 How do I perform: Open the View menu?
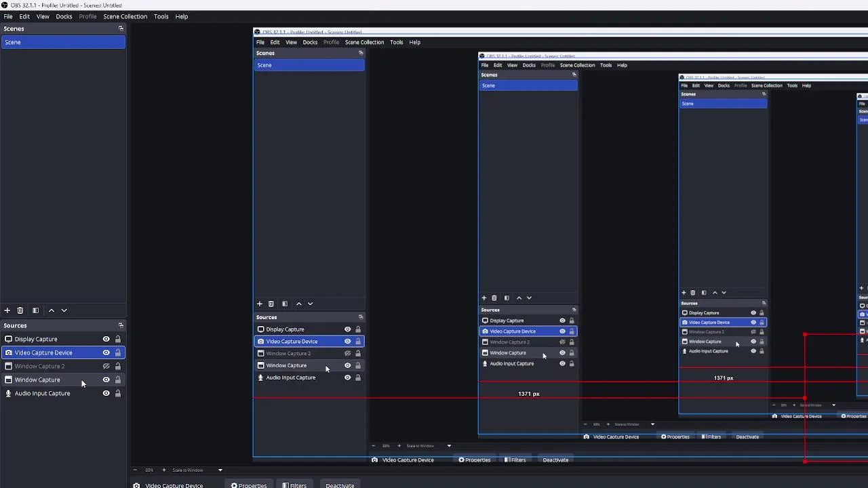[43, 16]
